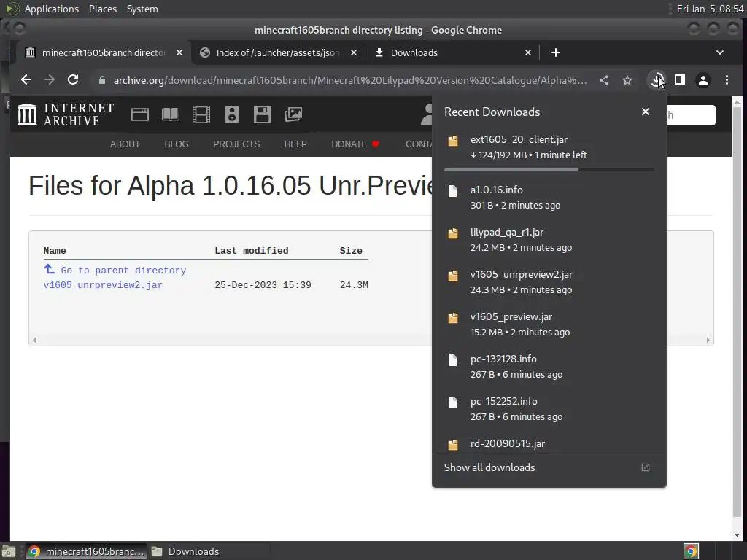Open the Web (Wayback) media icon
This screenshot has height=560, width=747.
[x=140, y=114]
